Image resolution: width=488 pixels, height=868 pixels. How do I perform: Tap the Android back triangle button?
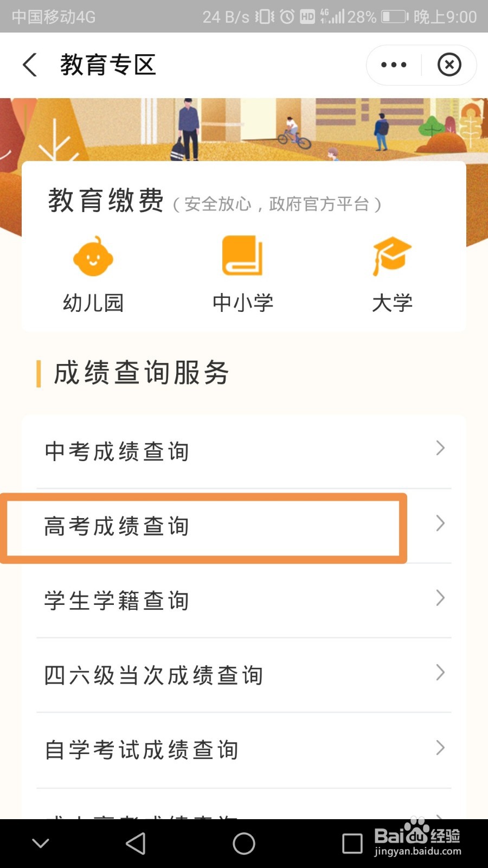(136, 844)
